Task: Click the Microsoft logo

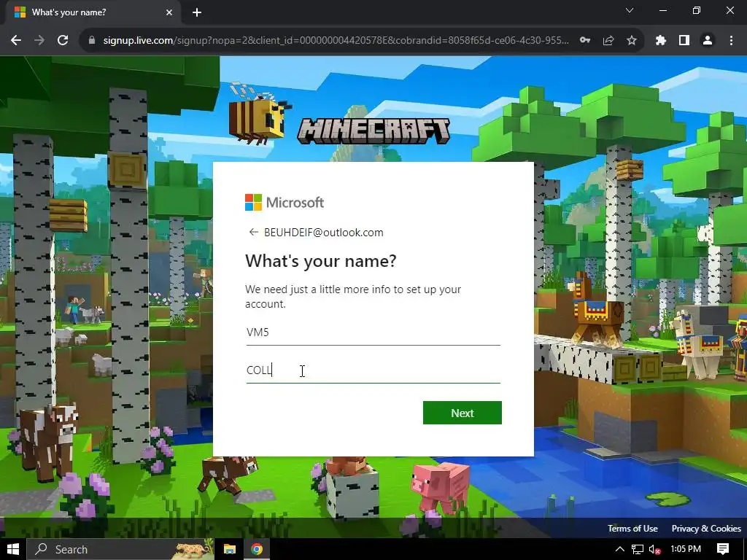Action: click(x=285, y=203)
